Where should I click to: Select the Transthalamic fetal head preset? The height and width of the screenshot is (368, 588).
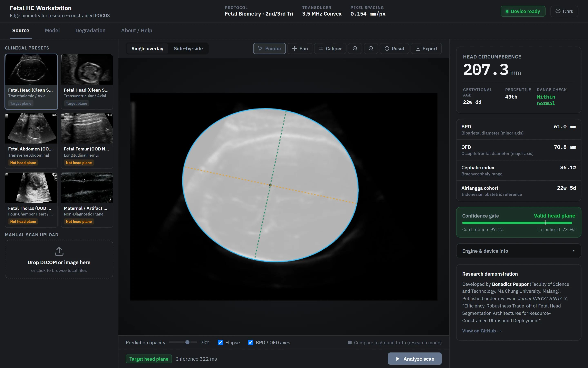31,82
